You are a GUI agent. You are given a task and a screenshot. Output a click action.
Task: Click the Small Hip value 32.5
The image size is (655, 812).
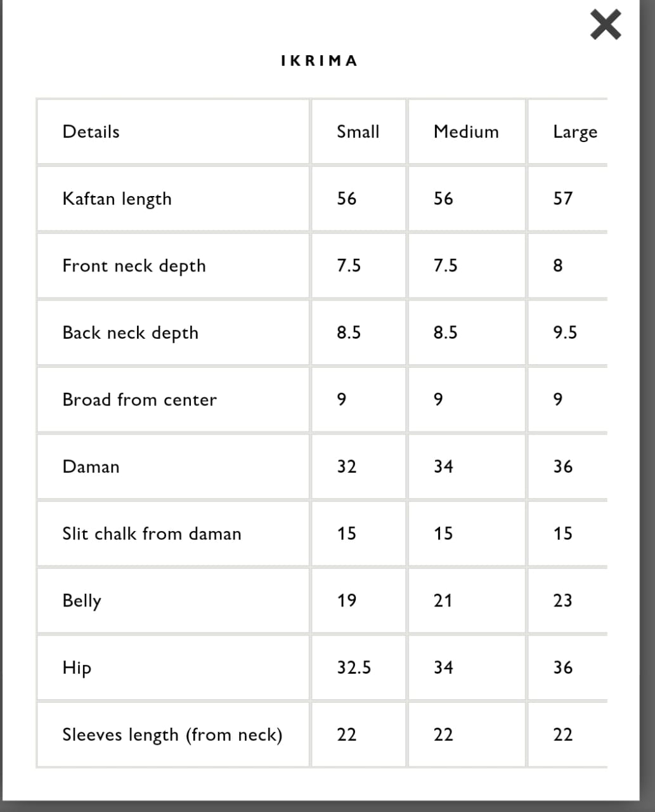[x=354, y=667]
